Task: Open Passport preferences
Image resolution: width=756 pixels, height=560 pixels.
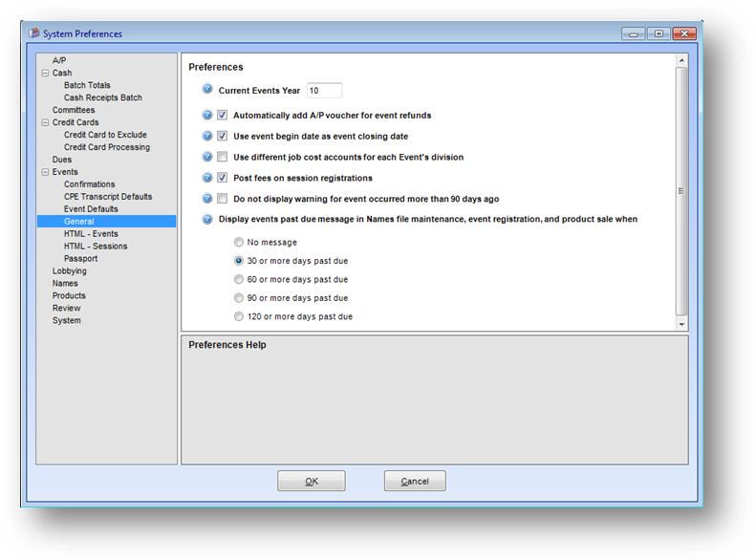Action: (80, 258)
